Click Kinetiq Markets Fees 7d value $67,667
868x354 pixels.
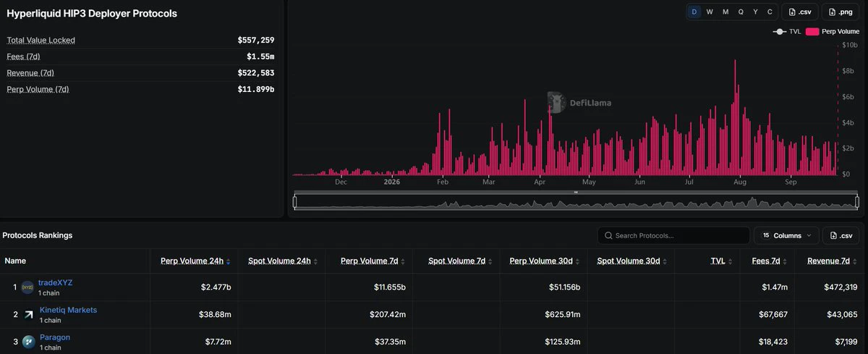[773, 315]
